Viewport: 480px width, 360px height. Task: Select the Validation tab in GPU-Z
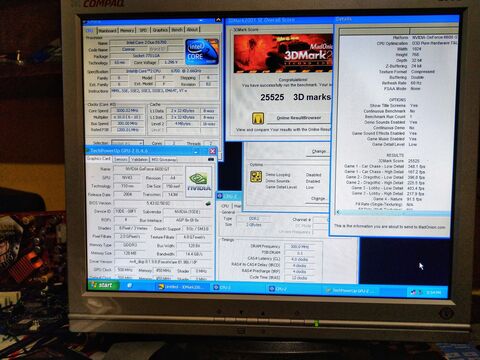139,160
